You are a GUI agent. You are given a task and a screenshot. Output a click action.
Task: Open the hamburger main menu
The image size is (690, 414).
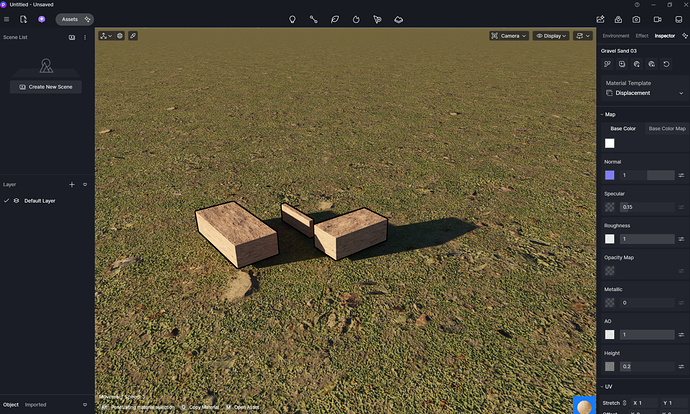tap(6, 19)
